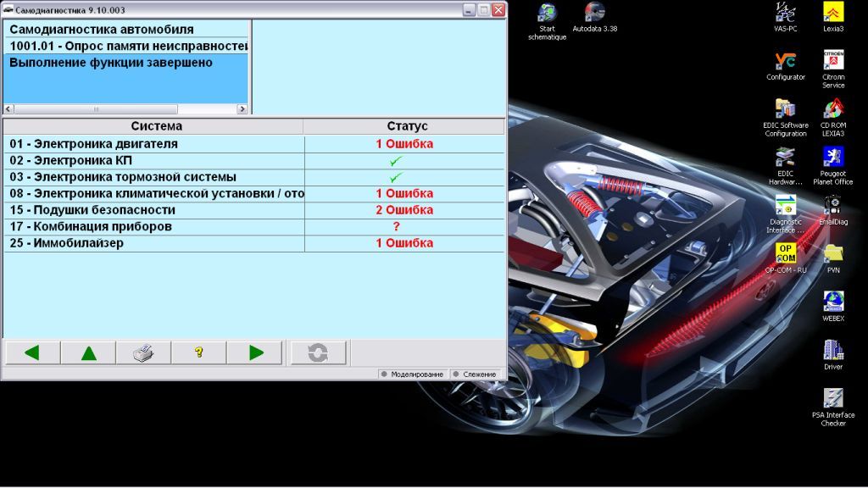Select row 01 - Электроника двигателя
Screen dimensions: 868x488
pyautogui.click(x=254, y=144)
